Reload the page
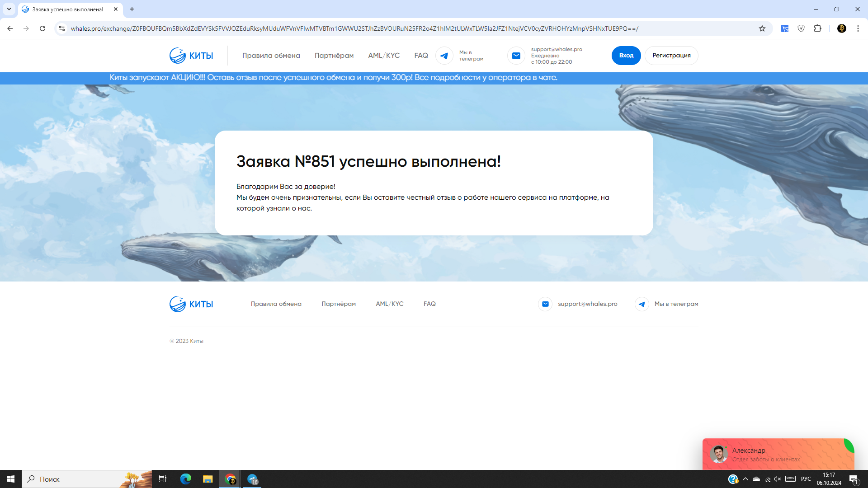 [x=42, y=28]
